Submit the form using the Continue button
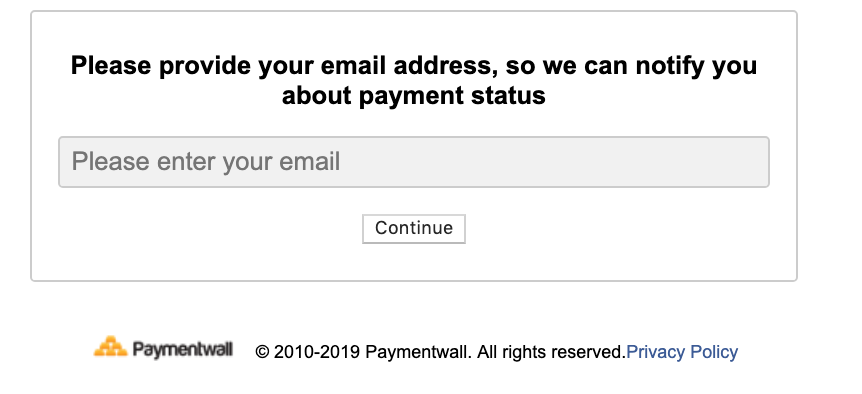This screenshot has width=862, height=394. pos(413,229)
